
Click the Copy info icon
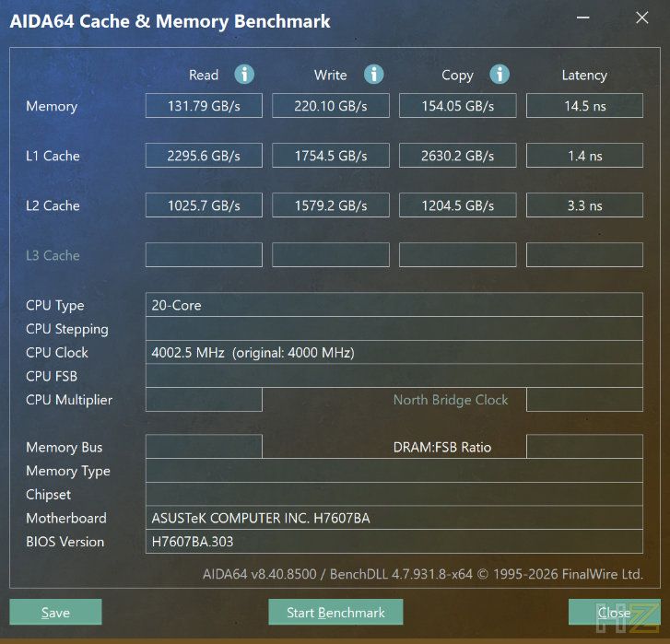click(x=500, y=75)
